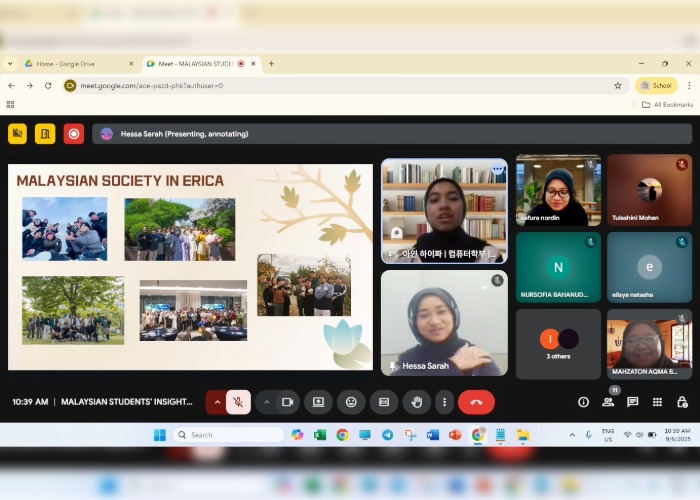Open meeting details info icon
The image size is (700, 500).
pos(583,402)
